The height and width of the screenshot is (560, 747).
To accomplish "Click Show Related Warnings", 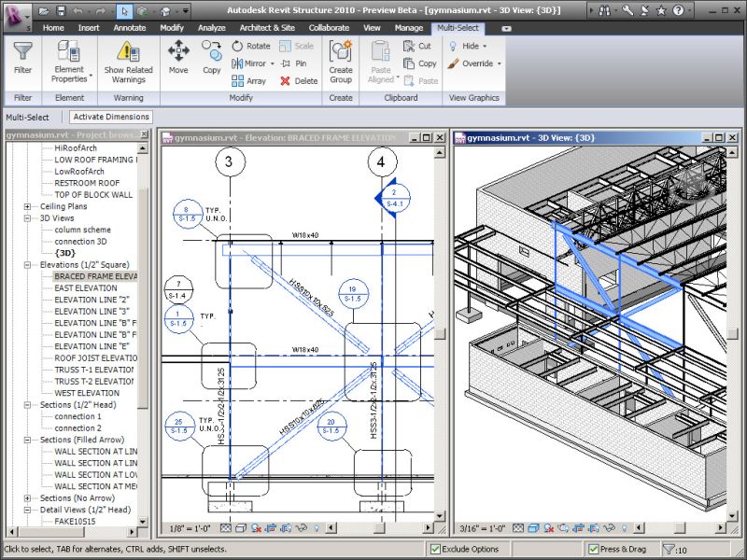I will point(128,62).
